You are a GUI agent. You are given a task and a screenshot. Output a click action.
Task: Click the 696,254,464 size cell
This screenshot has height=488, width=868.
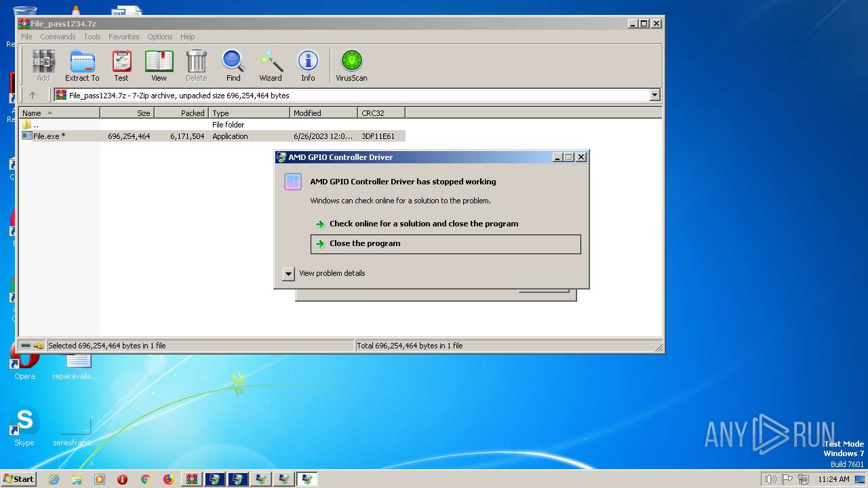coord(129,136)
